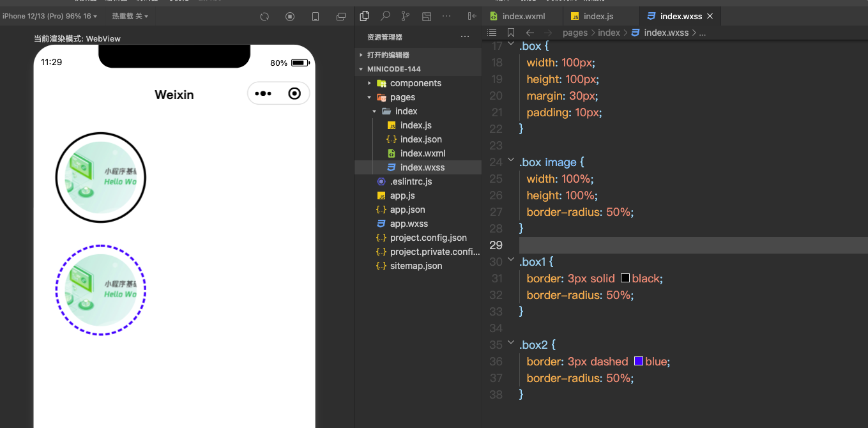Open app.json in the file tree
The image size is (868, 428).
point(418,210)
